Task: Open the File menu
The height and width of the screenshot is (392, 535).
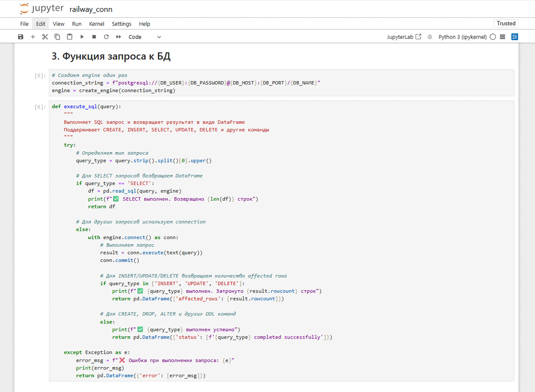Action: pyautogui.click(x=25, y=24)
